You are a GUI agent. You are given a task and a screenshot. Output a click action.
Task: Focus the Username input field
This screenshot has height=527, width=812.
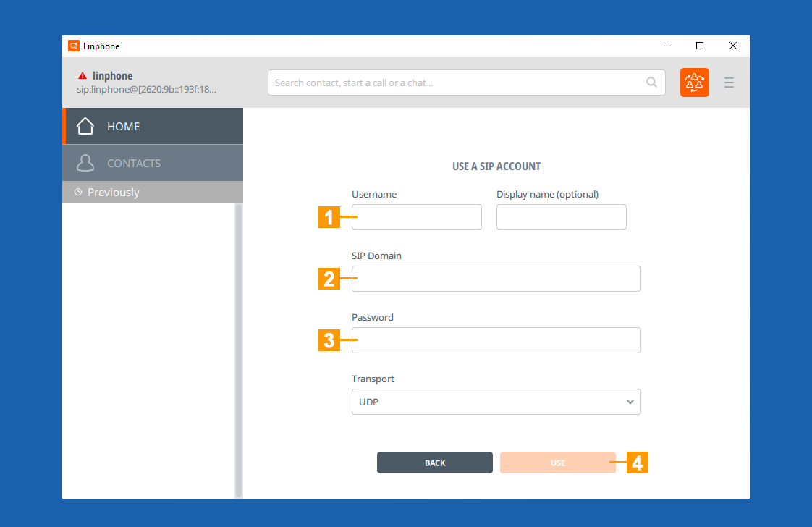click(417, 217)
